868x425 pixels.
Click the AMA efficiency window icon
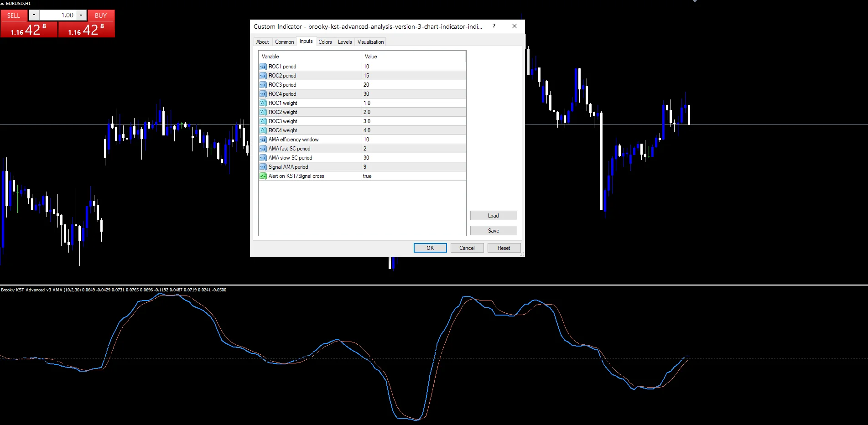263,140
